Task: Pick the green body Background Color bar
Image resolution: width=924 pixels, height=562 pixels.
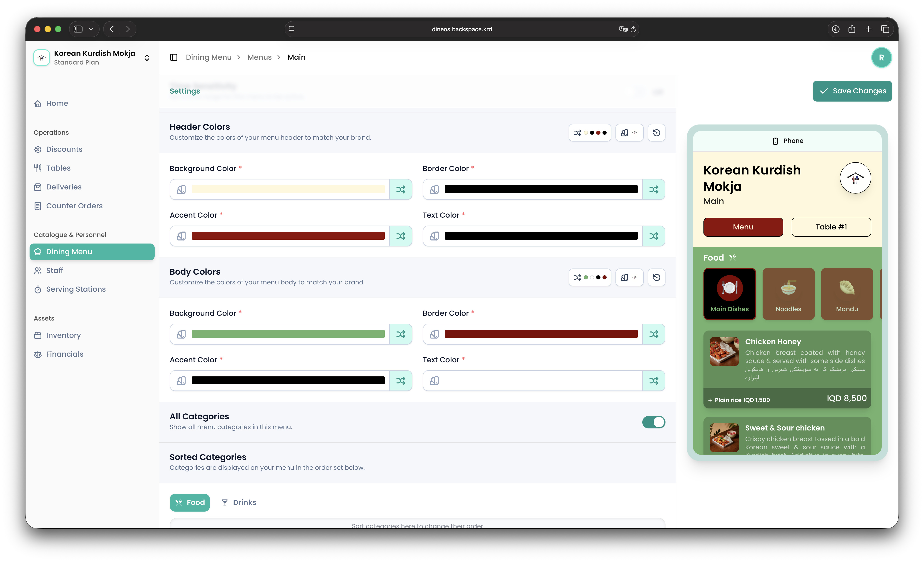Action: (x=288, y=334)
